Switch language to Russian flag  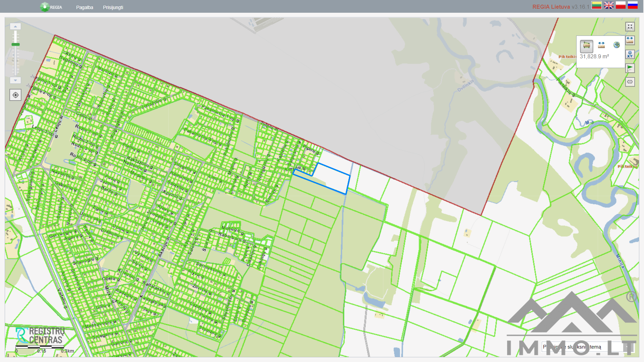click(633, 5)
